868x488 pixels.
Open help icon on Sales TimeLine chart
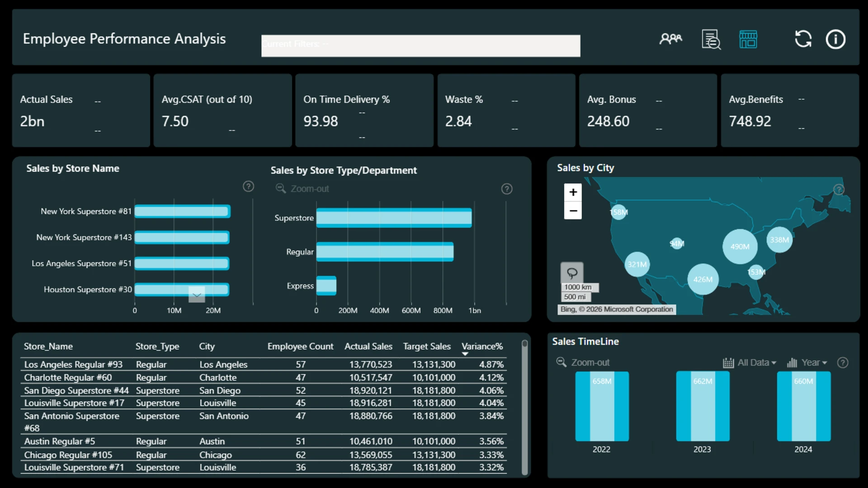pyautogui.click(x=843, y=362)
